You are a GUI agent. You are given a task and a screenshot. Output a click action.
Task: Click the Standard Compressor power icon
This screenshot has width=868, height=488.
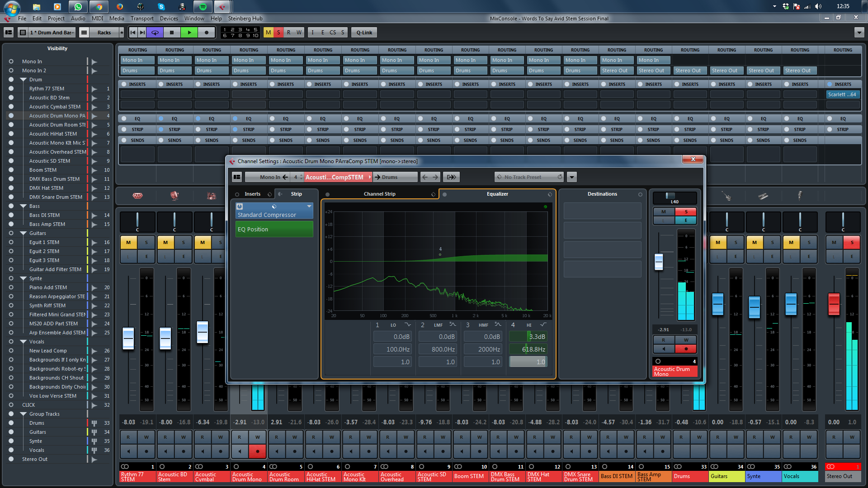click(x=240, y=206)
